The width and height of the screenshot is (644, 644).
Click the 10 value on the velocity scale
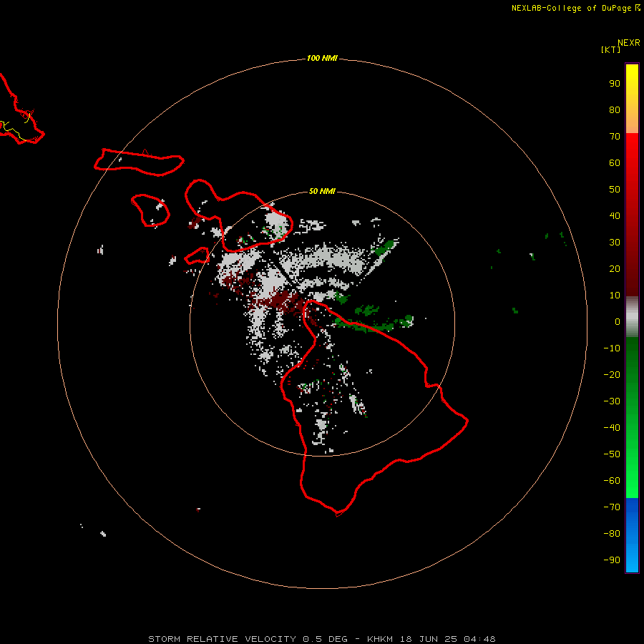[x=615, y=296]
